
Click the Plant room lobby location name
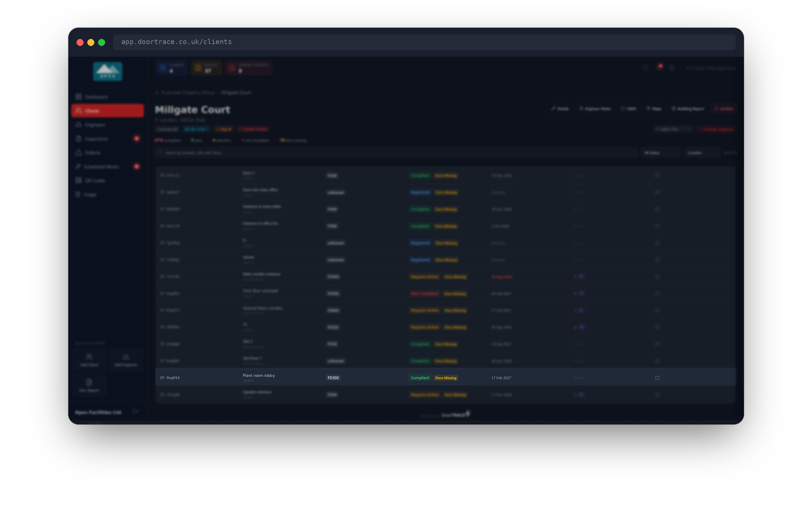(x=258, y=375)
